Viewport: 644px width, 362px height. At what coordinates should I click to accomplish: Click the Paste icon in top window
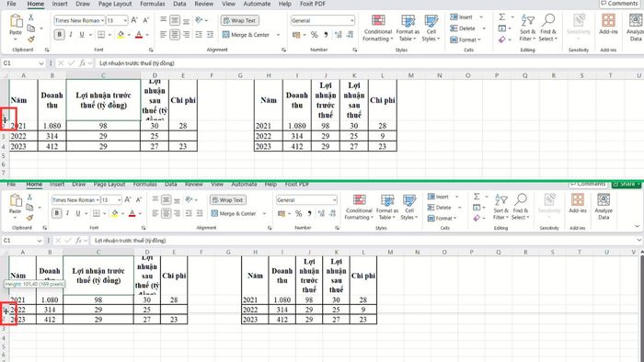[16, 21]
